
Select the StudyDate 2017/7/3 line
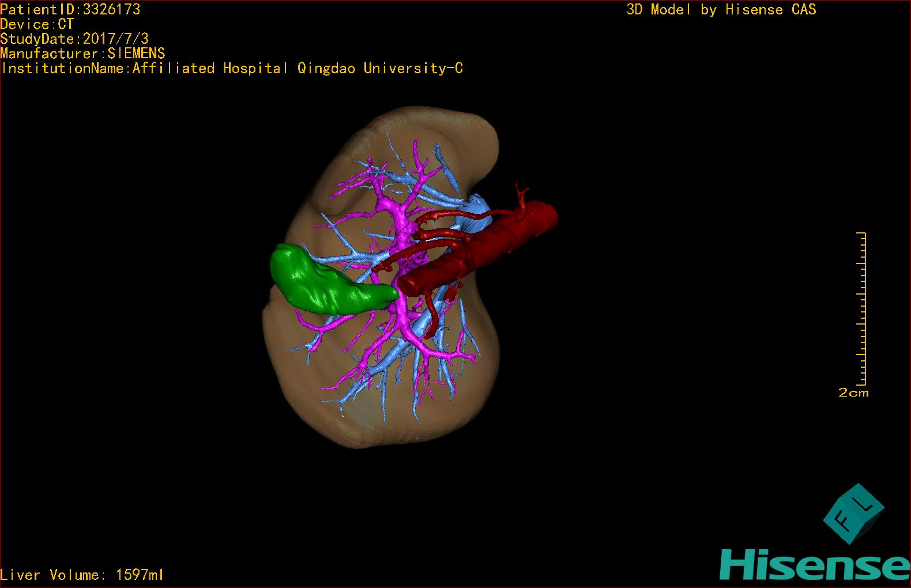click(74, 39)
